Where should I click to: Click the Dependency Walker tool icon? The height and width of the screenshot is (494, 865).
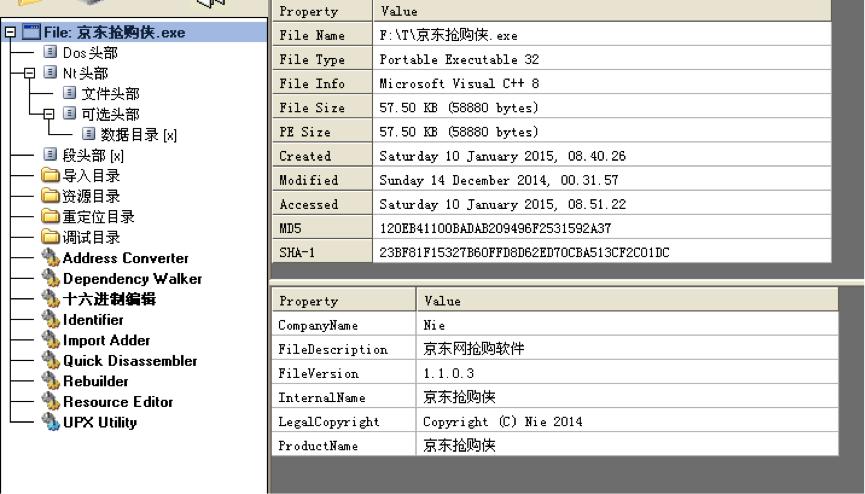click(50, 279)
